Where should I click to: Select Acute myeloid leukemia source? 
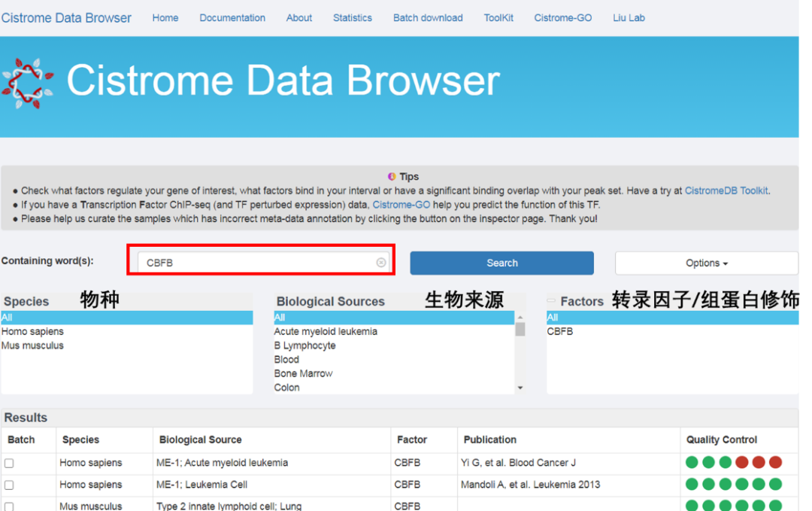(394, 332)
